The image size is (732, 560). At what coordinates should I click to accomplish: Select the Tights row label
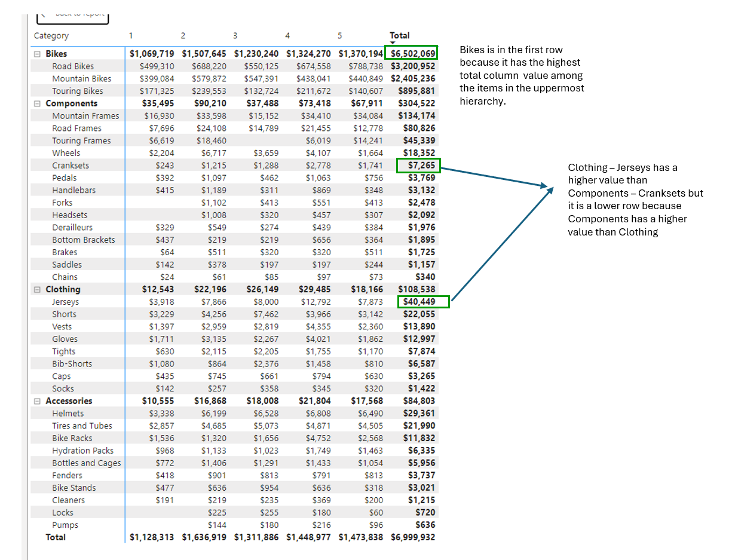click(x=63, y=351)
